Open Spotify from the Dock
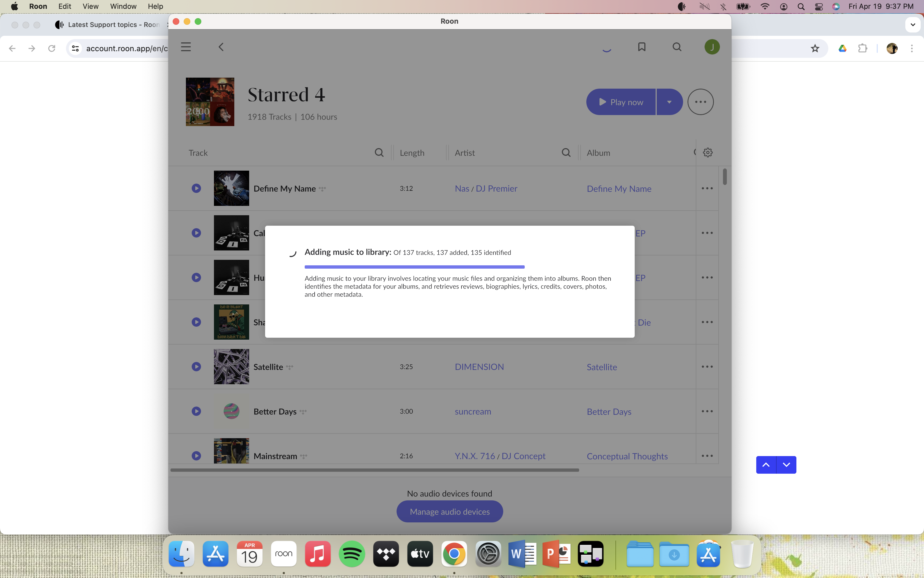 (352, 554)
